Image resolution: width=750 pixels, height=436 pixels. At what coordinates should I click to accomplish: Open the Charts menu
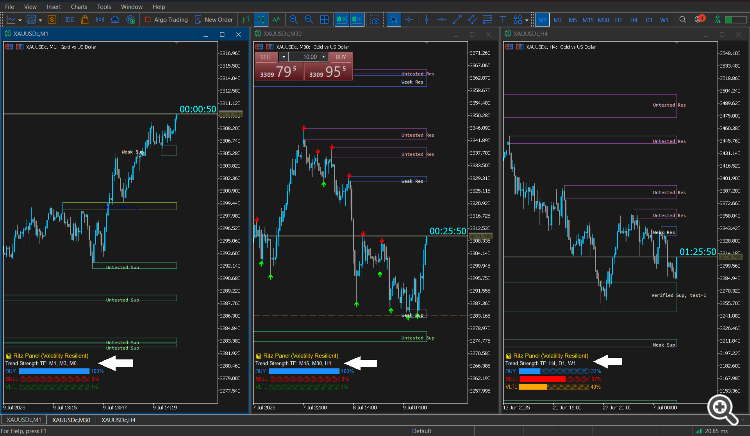click(x=79, y=7)
